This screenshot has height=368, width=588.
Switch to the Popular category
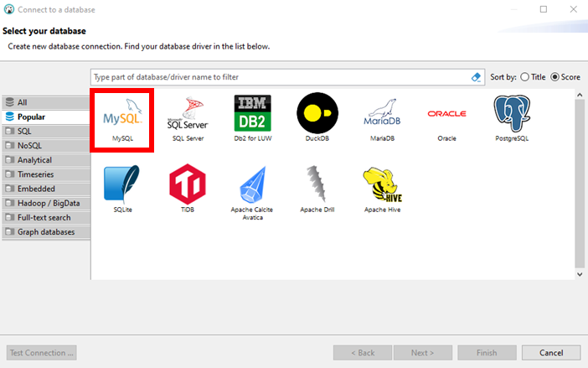(x=46, y=117)
